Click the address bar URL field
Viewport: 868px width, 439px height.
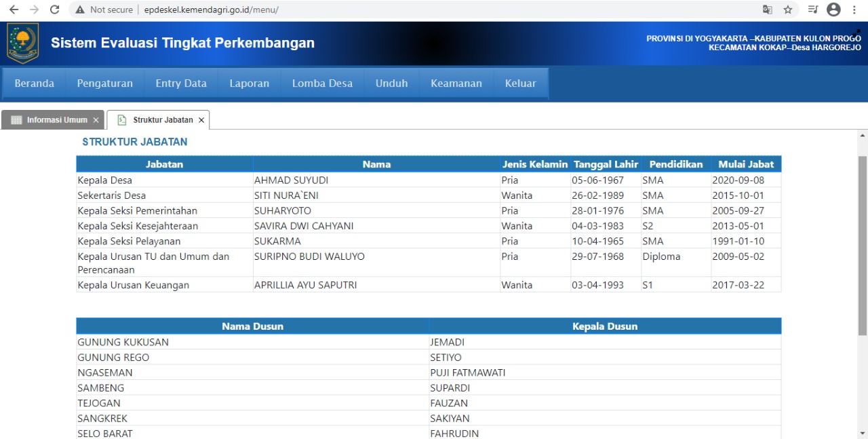click(407, 10)
